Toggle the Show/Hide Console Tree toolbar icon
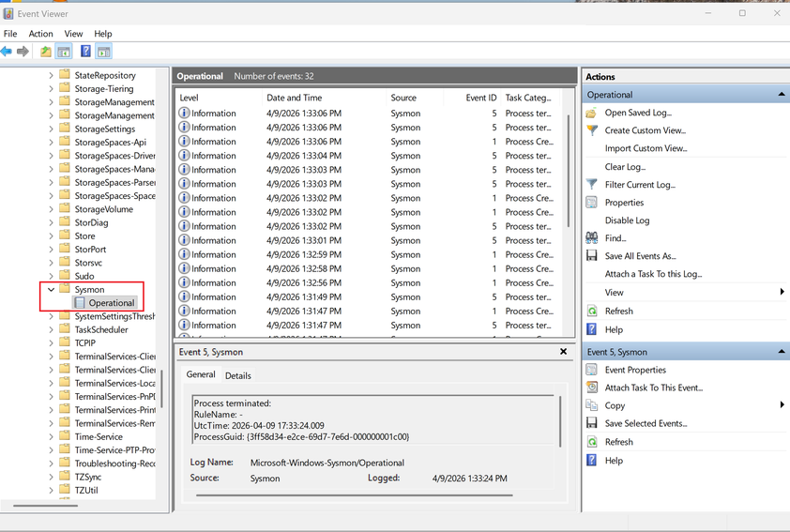This screenshot has height=532, width=790. pos(64,52)
